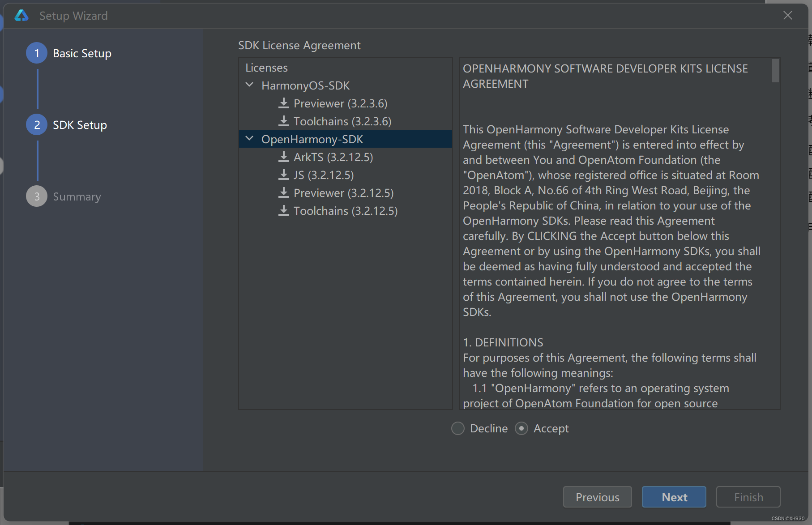The image size is (812, 525).
Task: Select HarmonyOS-SDK license entry
Action: click(x=346, y=85)
